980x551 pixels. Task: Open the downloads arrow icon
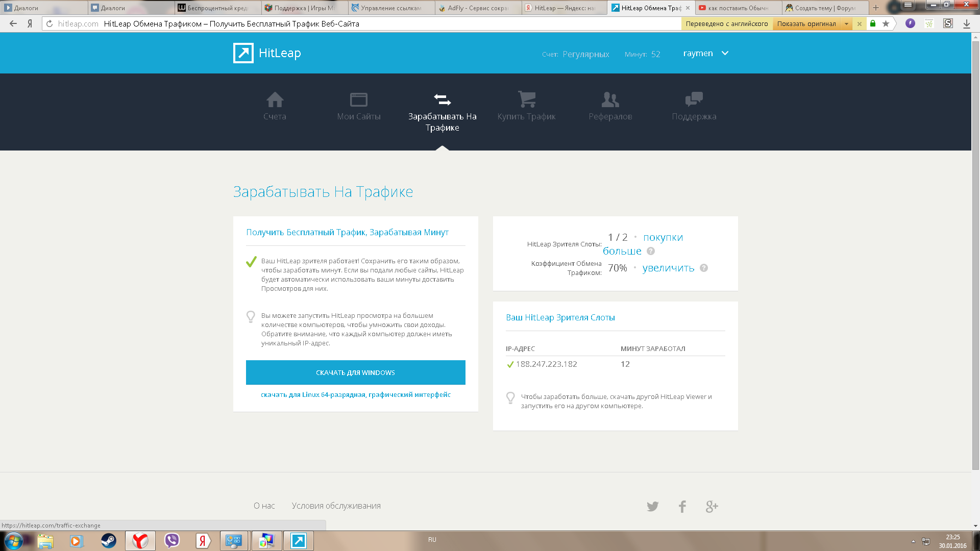[x=967, y=23]
